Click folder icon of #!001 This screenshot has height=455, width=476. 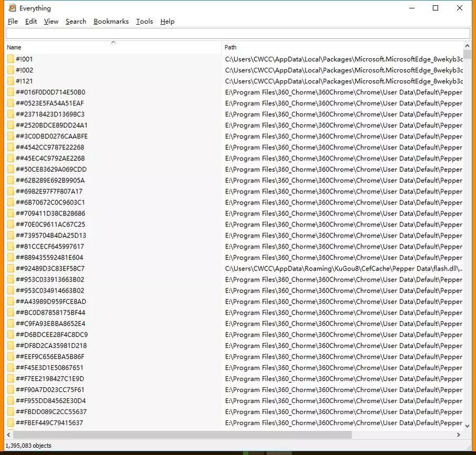pyautogui.click(x=11, y=59)
